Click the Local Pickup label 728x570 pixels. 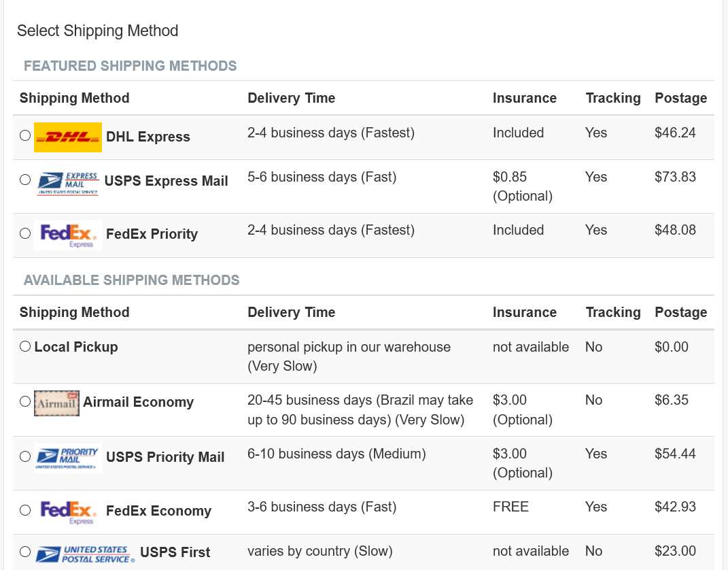click(x=76, y=347)
